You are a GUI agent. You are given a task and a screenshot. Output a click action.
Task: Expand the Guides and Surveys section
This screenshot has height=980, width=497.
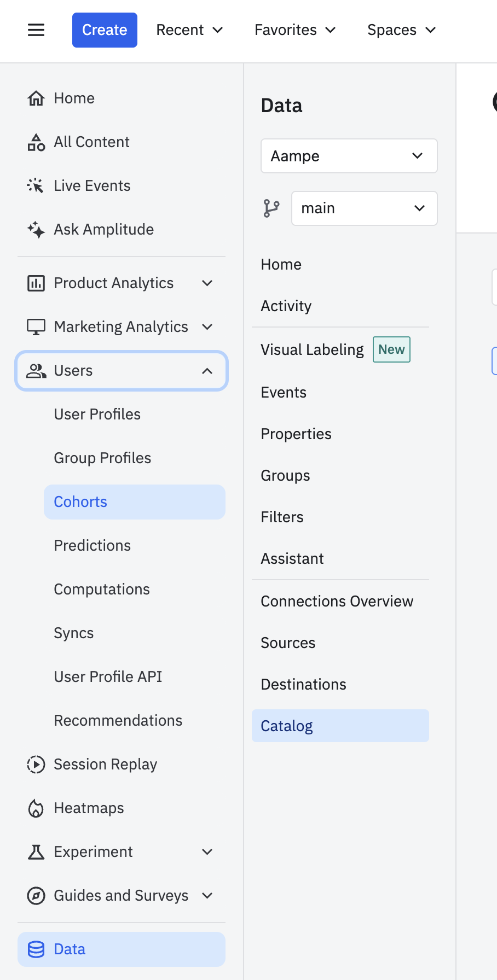[x=207, y=896]
